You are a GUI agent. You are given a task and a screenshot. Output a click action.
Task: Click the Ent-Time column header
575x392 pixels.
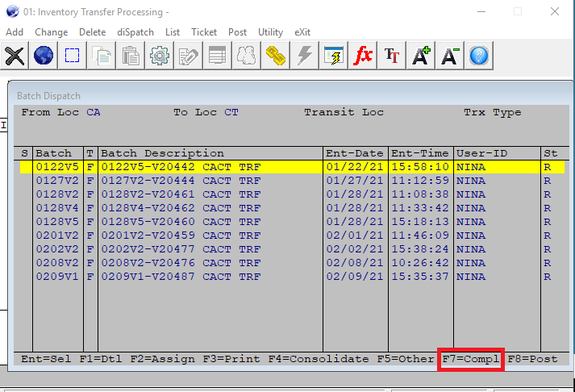420,153
